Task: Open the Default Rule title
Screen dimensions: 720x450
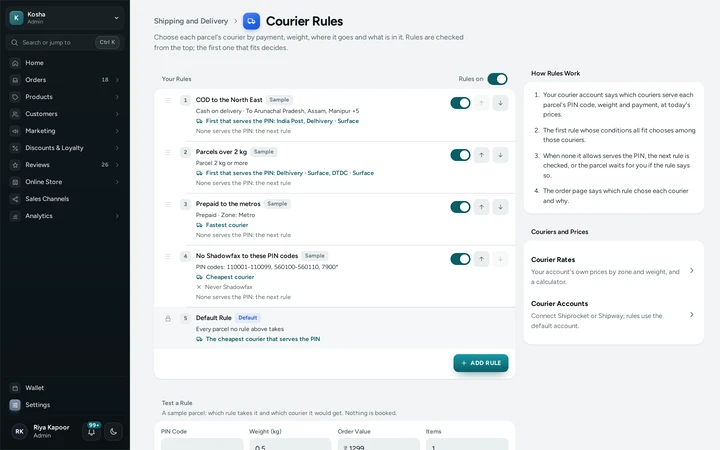Action: click(214, 318)
